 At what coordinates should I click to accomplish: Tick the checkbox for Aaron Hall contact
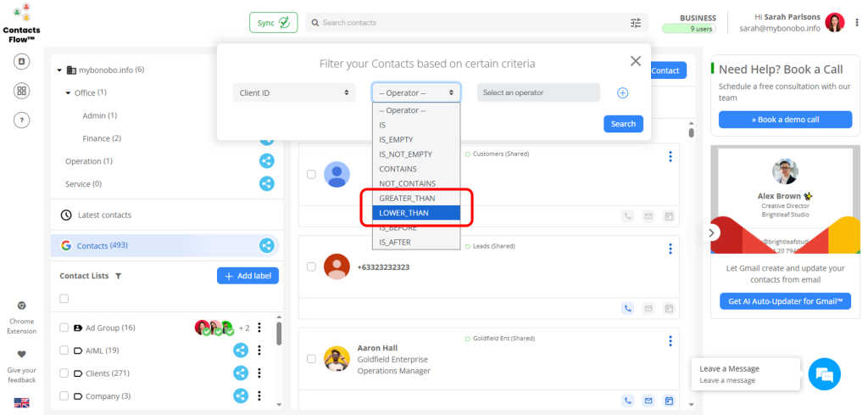pos(311,358)
